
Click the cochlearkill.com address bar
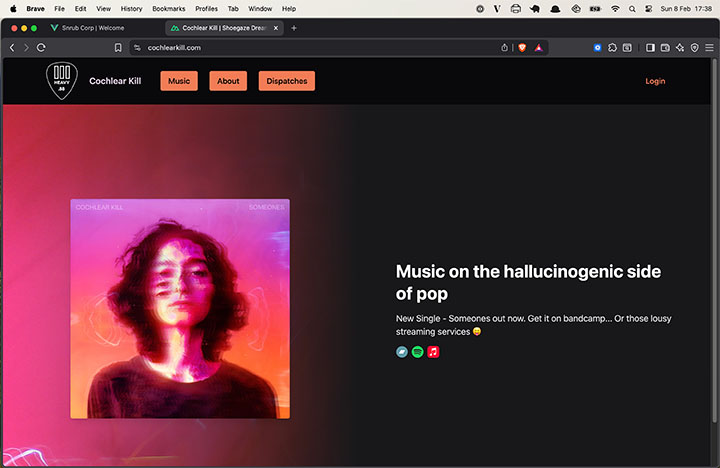(300, 47)
